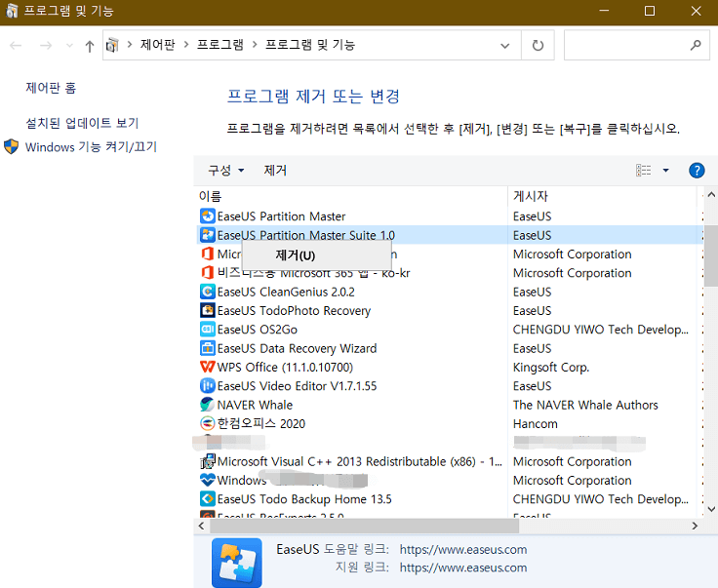Image resolution: width=718 pixels, height=588 pixels.
Task: Click the EaseUS TodoPhoto Recovery icon
Action: click(x=208, y=310)
